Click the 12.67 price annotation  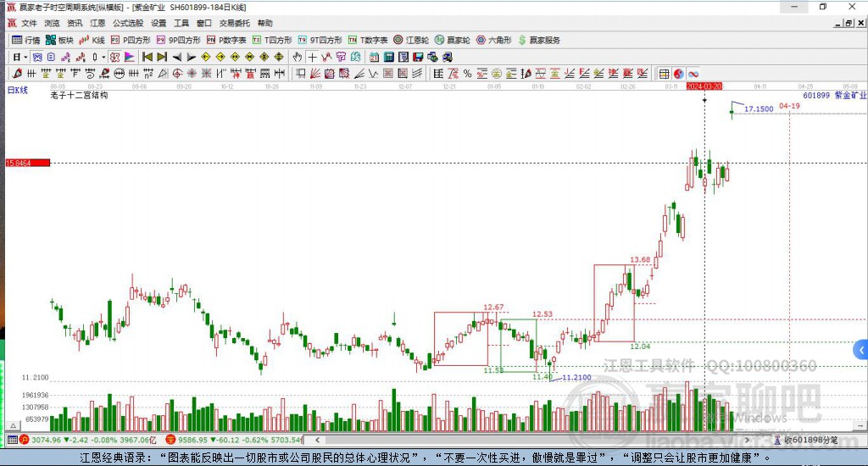(x=493, y=308)
